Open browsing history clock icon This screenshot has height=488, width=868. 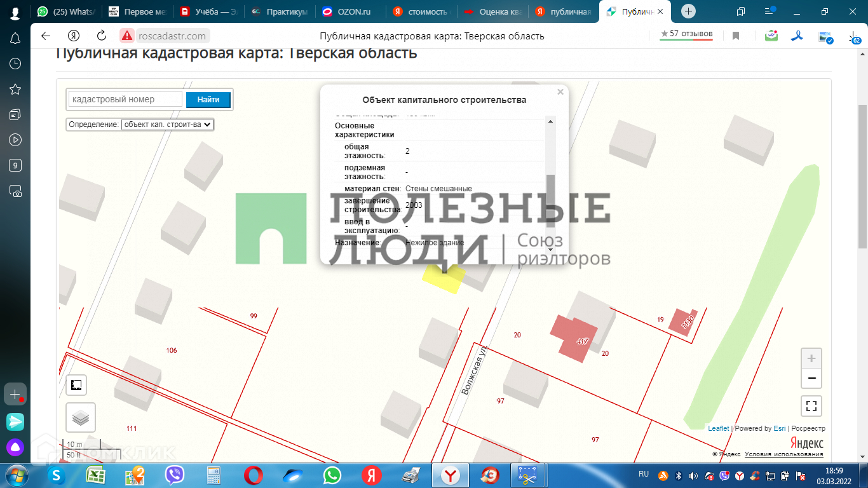15,64
